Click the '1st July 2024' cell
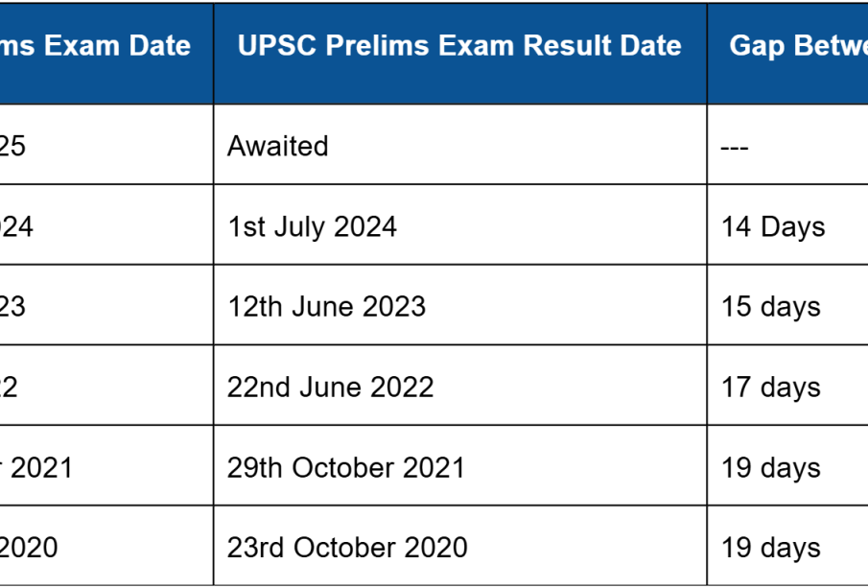Image resolution: width=868 pixels, height=588 pixels. 460,224
